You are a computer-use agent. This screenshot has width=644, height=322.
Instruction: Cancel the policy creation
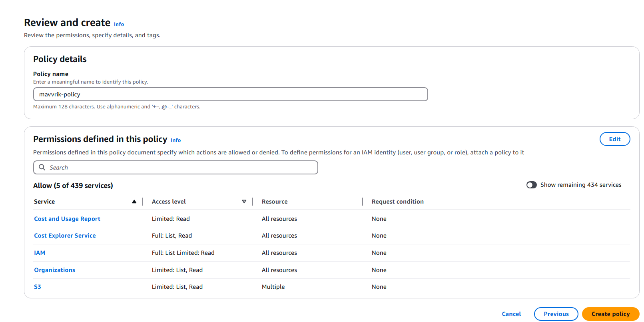coord(511,314)
